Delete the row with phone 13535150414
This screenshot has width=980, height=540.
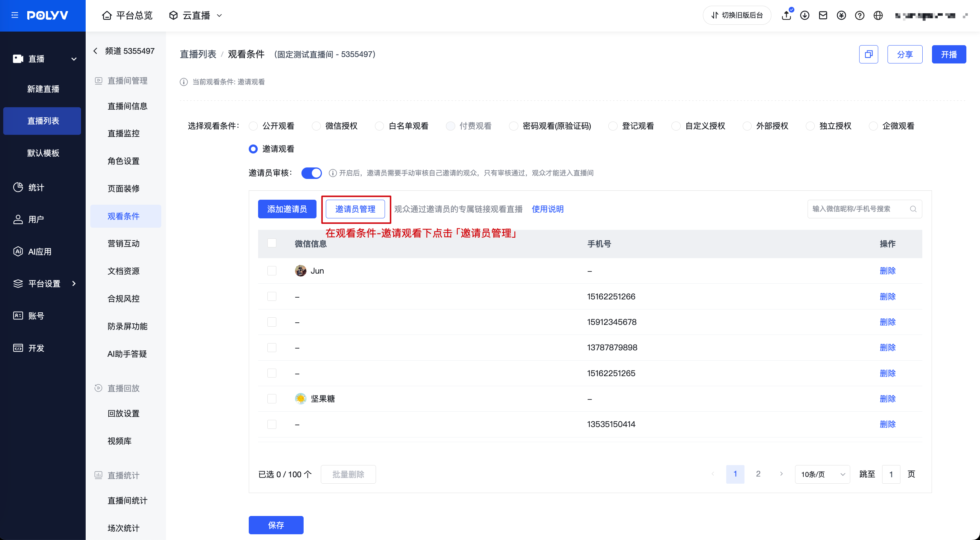click(888, 424)
